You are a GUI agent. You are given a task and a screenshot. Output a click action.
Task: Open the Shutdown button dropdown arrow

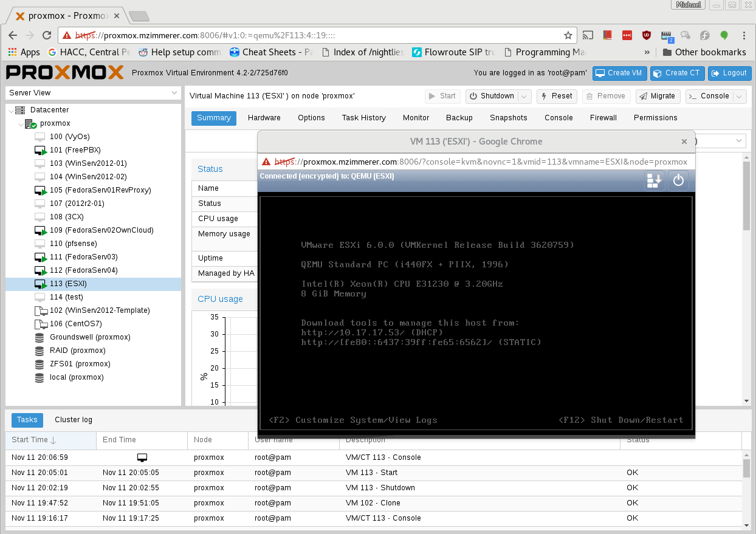point(525,96)
